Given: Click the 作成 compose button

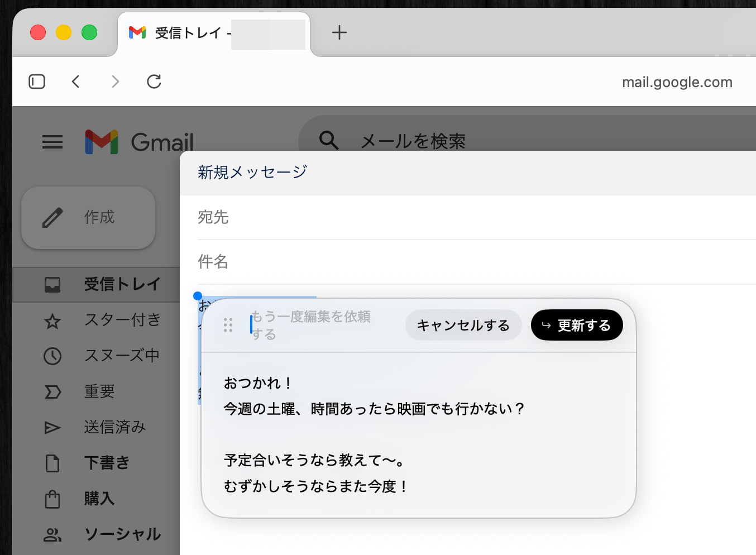Looking at the screenshot, I should 88,218.
